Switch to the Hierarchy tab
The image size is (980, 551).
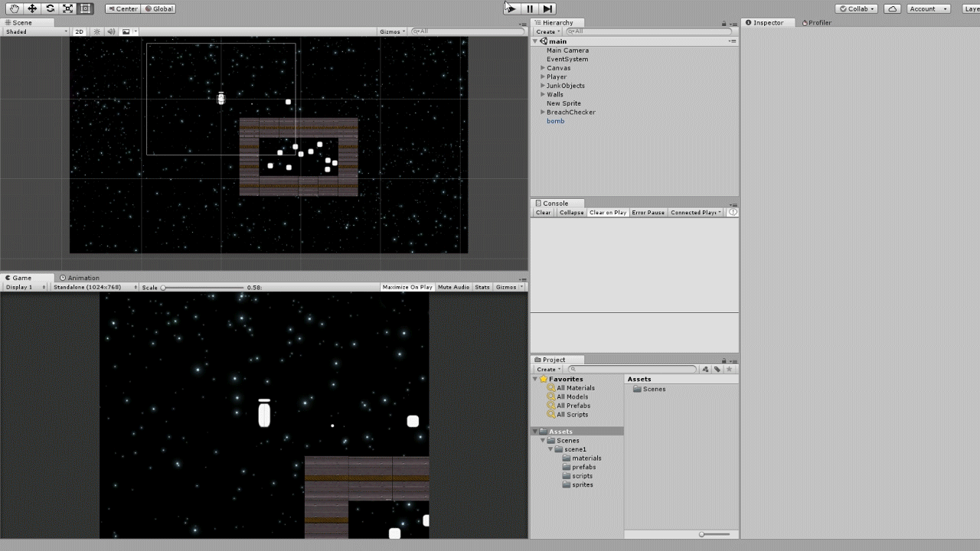pyautogui.click(x=558, y=22)
